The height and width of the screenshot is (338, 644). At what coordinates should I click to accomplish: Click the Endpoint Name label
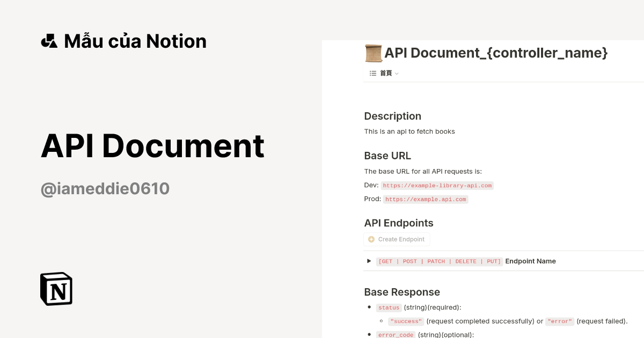[531, 261]
